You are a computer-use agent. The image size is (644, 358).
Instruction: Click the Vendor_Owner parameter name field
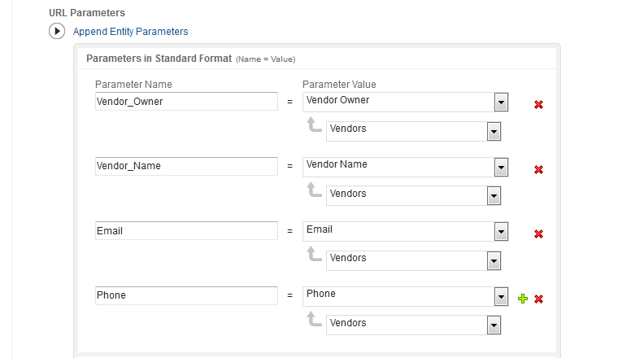click(x=186, y=102)
